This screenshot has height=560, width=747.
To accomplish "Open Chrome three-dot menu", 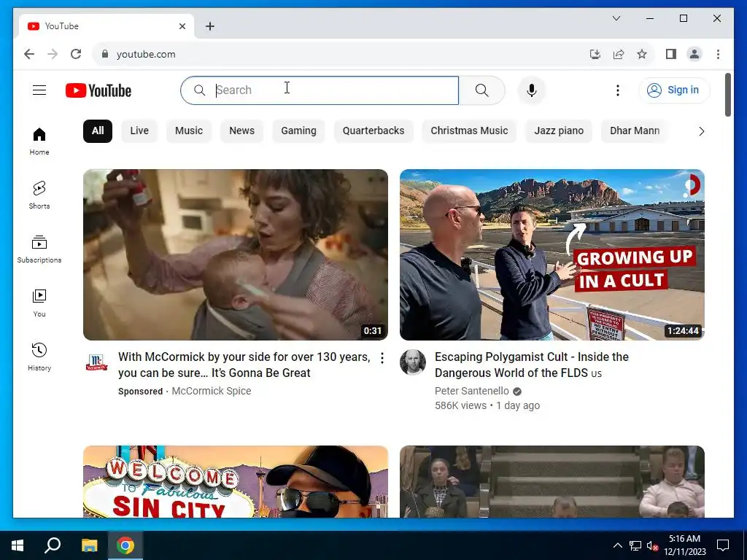I will click(718, 54).
